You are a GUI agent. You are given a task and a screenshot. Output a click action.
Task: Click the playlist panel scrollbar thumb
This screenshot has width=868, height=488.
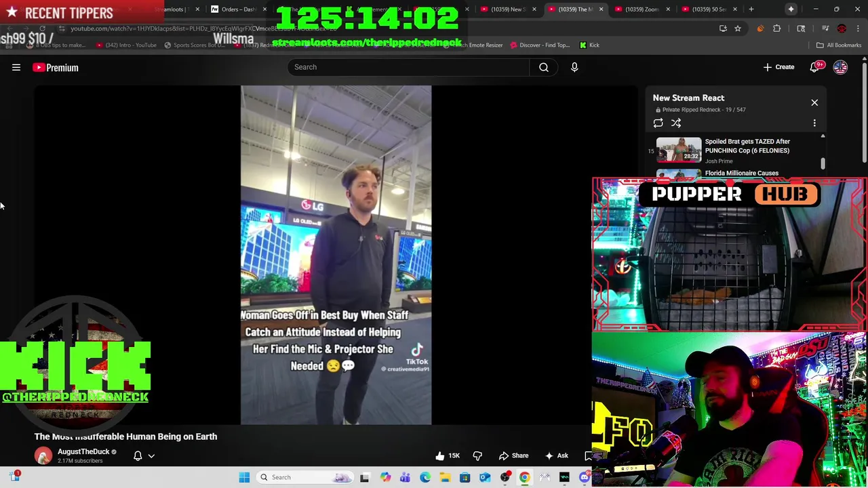823,163
